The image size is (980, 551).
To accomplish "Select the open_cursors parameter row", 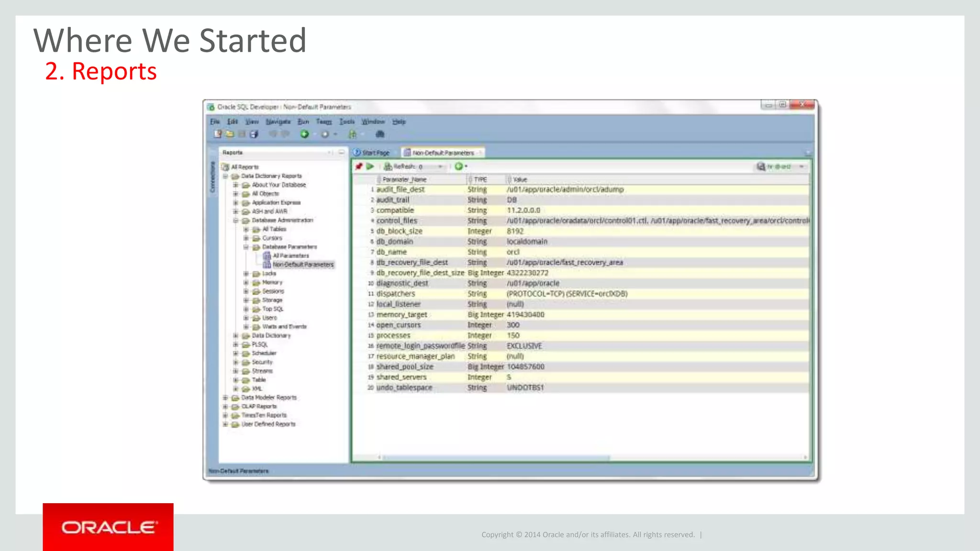I will click(x=581, y=325).
